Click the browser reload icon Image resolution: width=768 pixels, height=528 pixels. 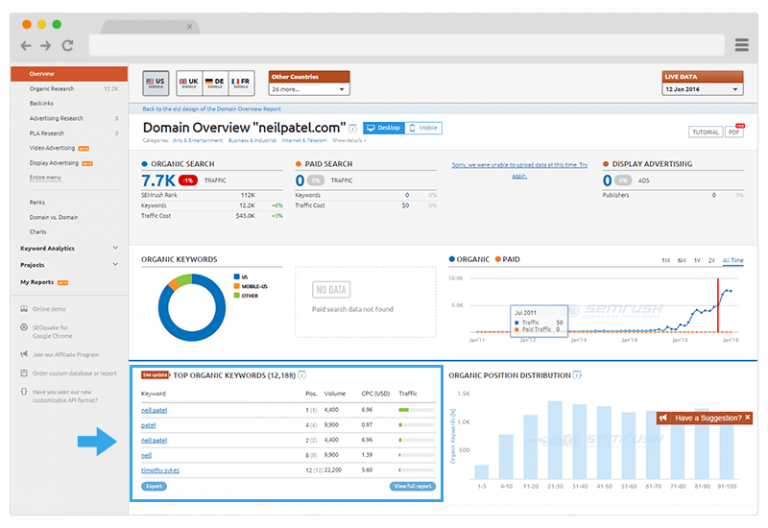[x=67, y=45]
